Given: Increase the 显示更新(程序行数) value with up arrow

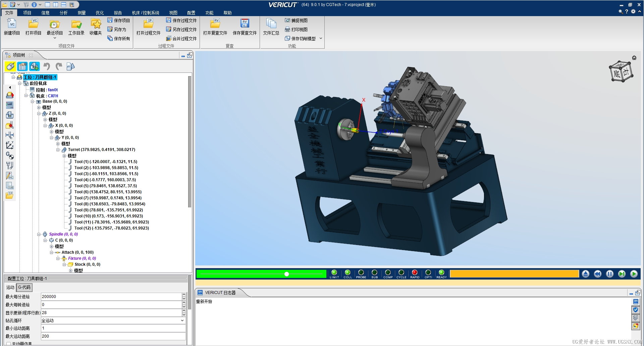Looking at the screenshot, I should pos(184,311).
